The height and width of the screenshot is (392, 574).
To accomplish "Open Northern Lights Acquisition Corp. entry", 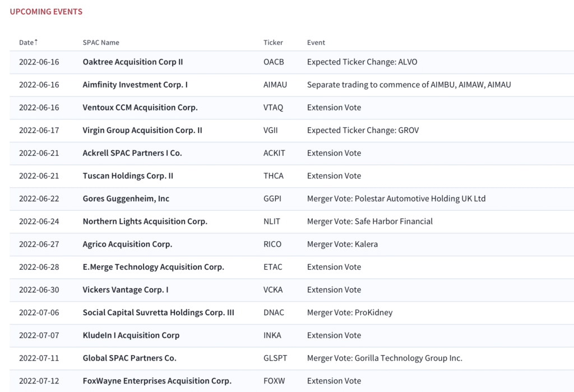I will (145, 222).
